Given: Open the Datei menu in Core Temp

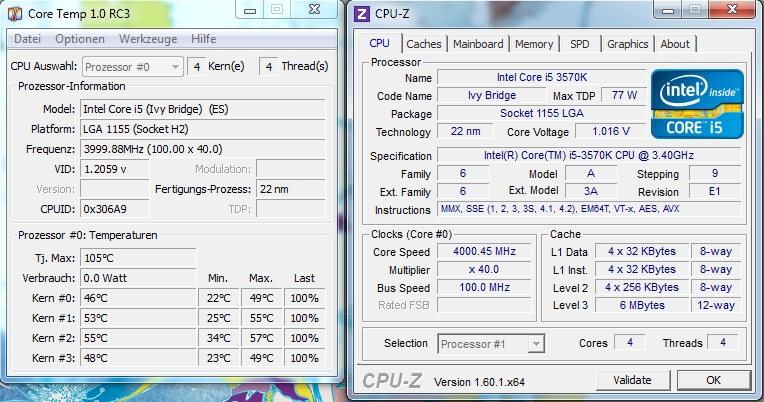Looking at the screenshot, I should pyautogui.click(x=27, y=39).
